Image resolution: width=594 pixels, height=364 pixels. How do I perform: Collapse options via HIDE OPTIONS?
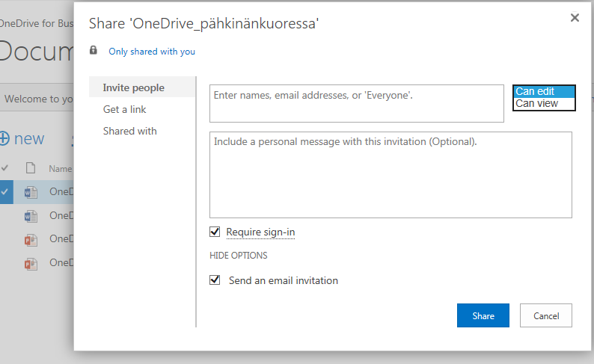click(x=239, y=256)
